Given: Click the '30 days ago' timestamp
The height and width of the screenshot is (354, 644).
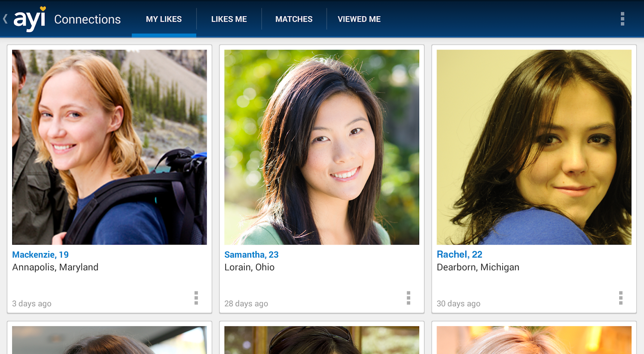Looking at the screenshot, I should [459, 304].
